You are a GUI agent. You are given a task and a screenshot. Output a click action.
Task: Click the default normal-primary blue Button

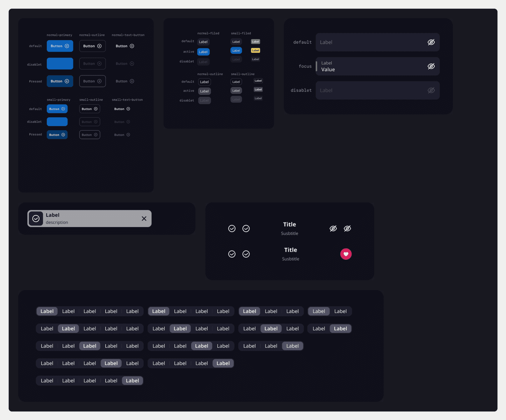coord(60,46)
